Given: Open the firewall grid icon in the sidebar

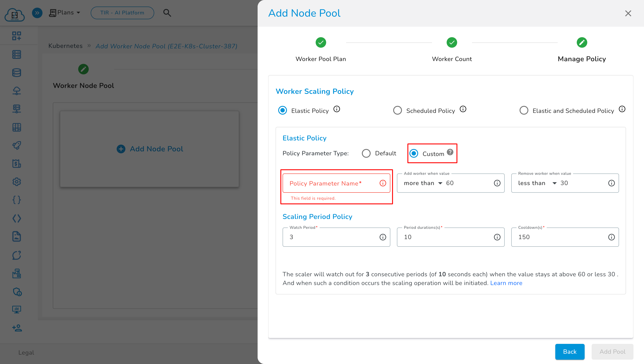Looking at the screenshot, I should tap(17, 127).
